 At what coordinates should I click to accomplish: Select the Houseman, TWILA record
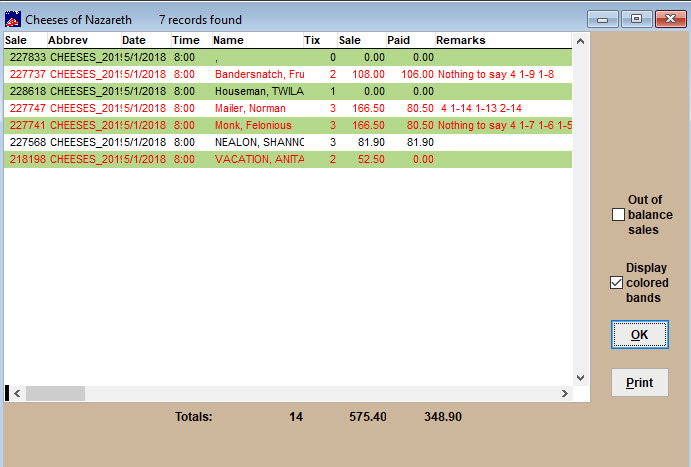coord(258,92)
